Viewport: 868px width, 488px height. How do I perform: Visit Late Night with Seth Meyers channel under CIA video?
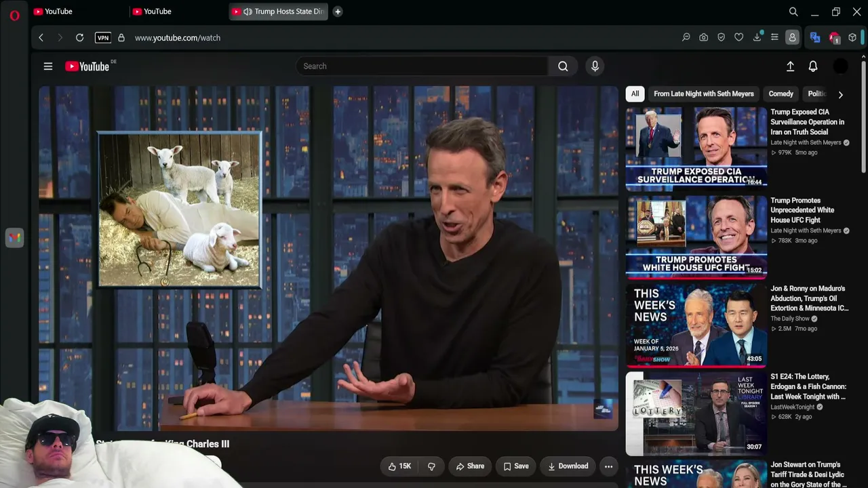tap(806, 142)
